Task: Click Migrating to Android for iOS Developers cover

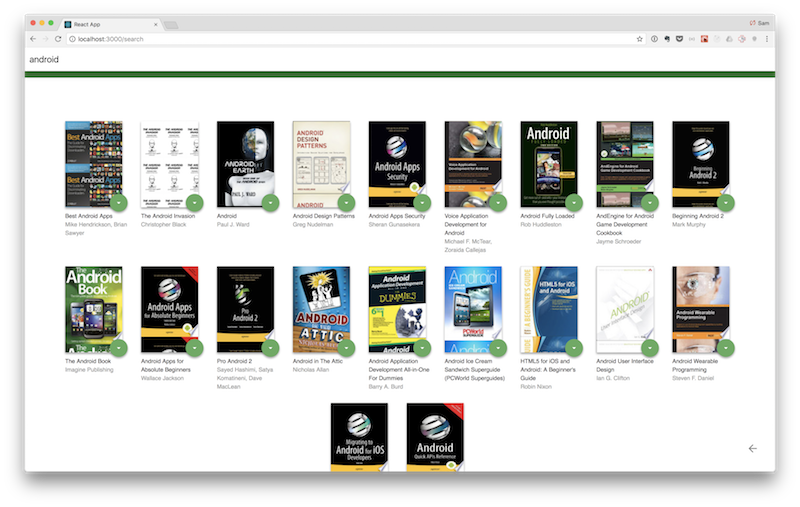Action: (x=360, y=437)
